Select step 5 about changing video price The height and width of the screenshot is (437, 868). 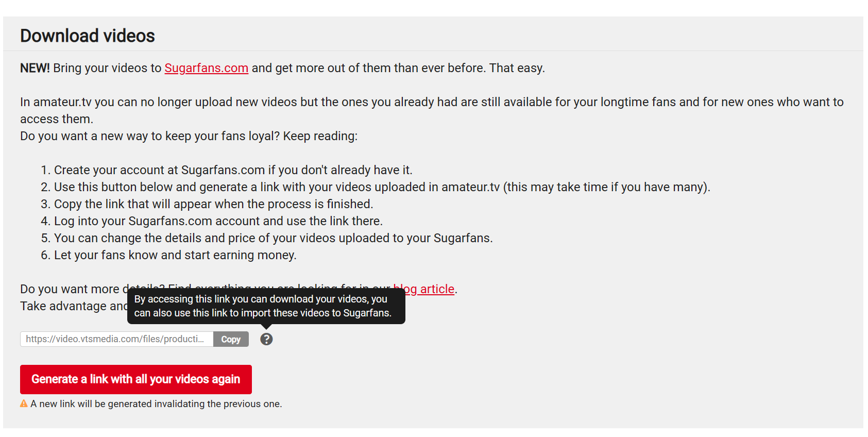tap(267, 238)
